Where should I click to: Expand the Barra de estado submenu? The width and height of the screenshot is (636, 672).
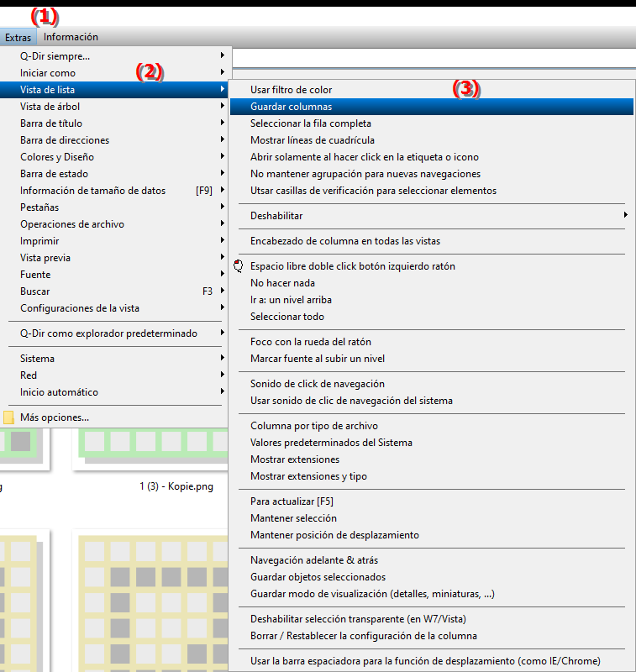pyautogui.click(x=115, y=174)
